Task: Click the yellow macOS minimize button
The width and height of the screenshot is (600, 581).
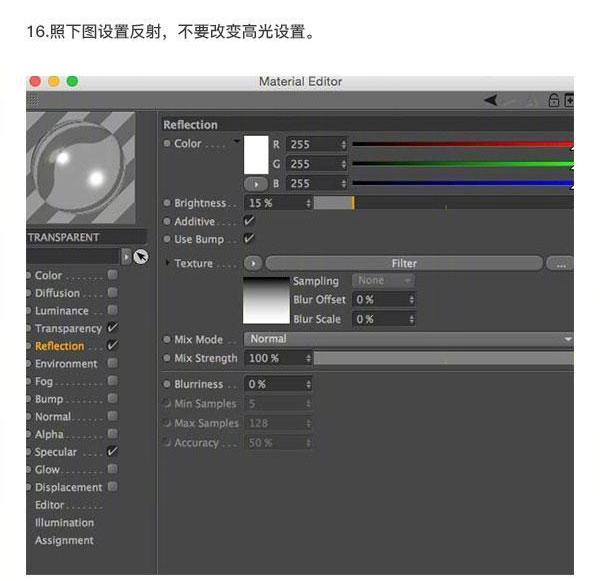Action: click(54, 81)
